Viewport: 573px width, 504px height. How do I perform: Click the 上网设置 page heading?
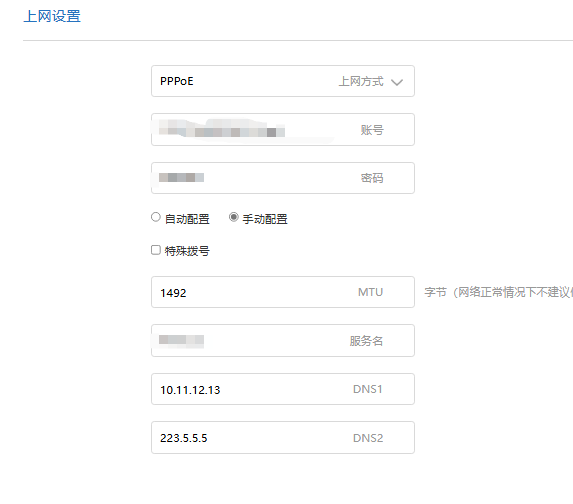[52, 16]
